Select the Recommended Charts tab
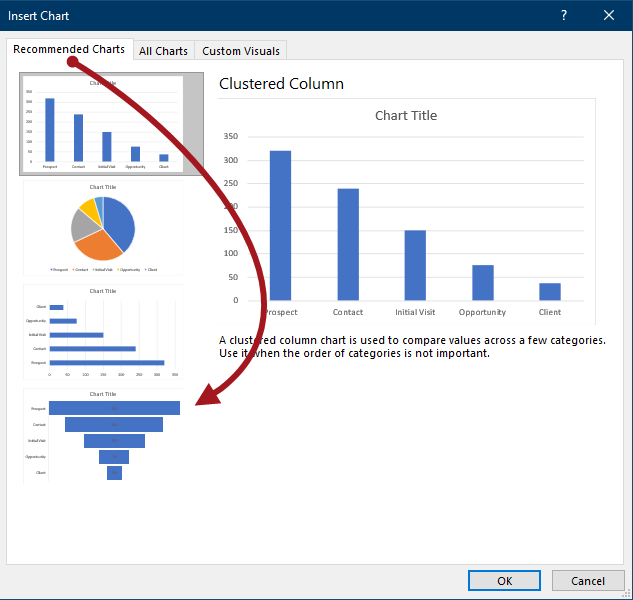 pos(69,49)
